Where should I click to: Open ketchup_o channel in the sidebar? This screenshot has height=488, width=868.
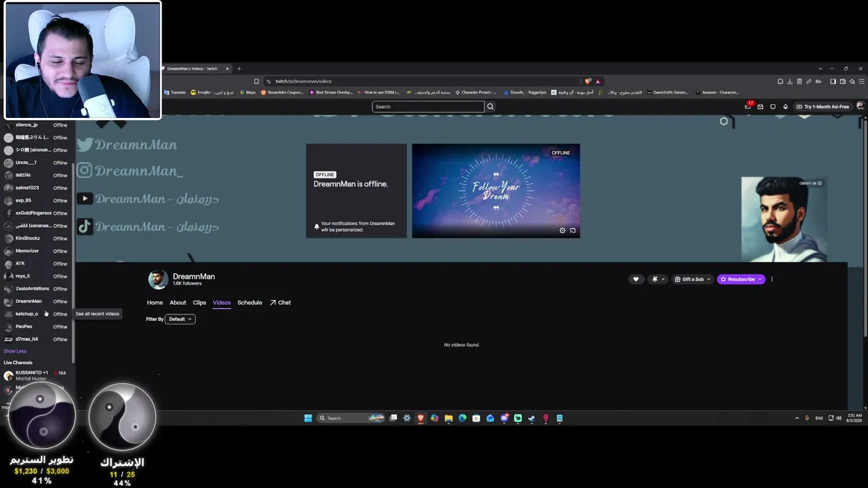[x=36, y=314]
